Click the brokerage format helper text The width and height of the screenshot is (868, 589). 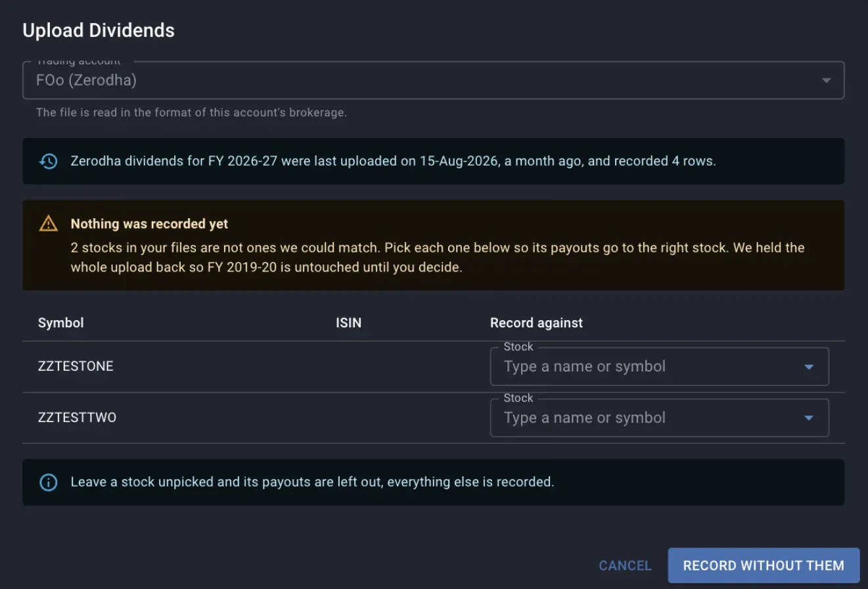click(x=191, y=112)
